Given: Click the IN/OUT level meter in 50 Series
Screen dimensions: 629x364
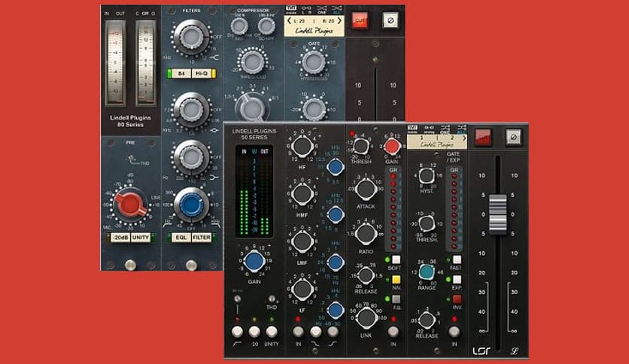Looking at the screenshot, I should click(x=254, y=191).
